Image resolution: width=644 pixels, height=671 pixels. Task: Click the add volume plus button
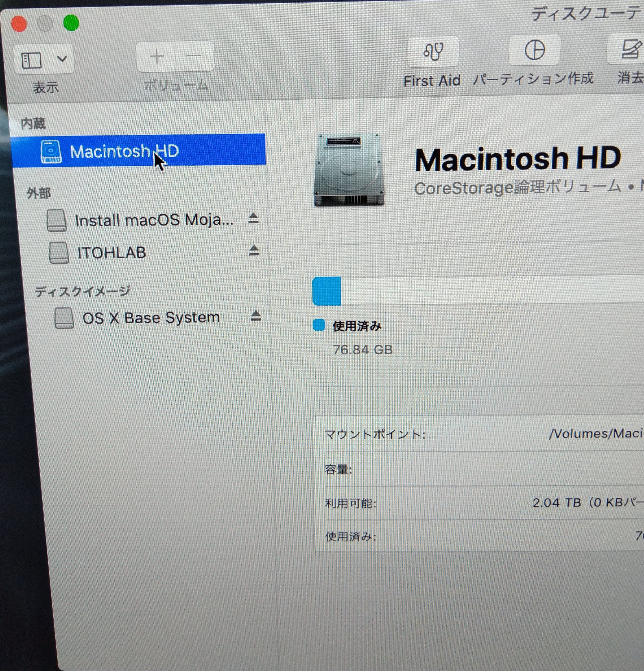156,57
